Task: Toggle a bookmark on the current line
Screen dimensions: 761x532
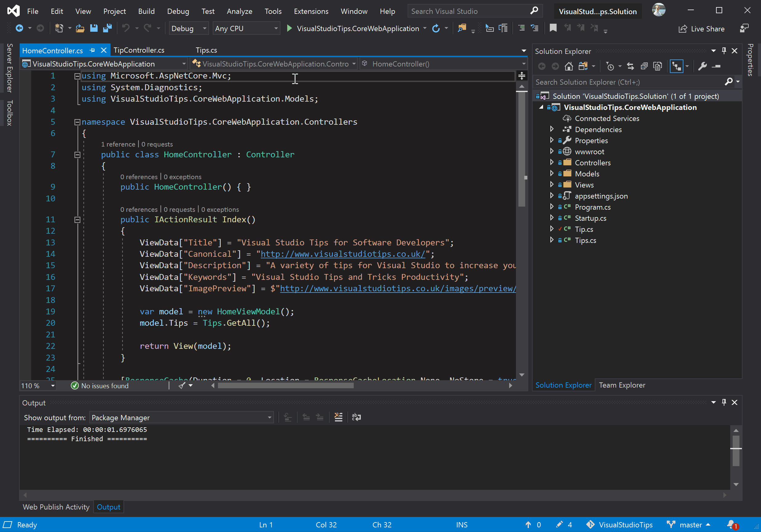Action: pyautogui.click(x=553, y=28)
